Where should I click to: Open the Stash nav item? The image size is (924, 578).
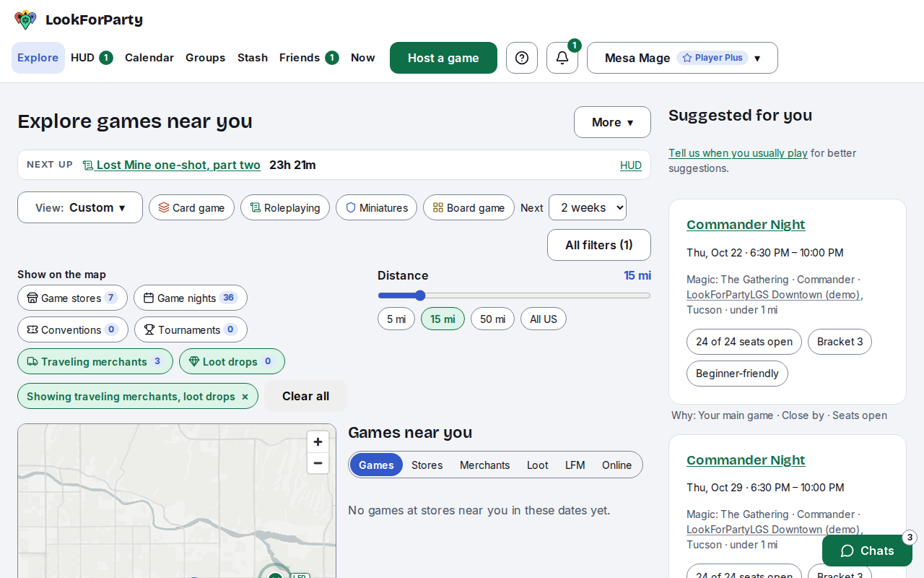(253, 58)
